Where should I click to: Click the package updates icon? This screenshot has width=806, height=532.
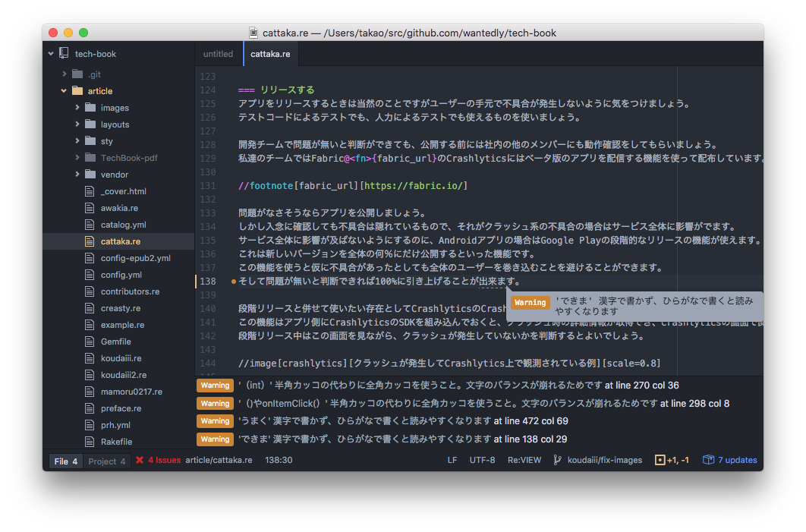pos(708,460)
